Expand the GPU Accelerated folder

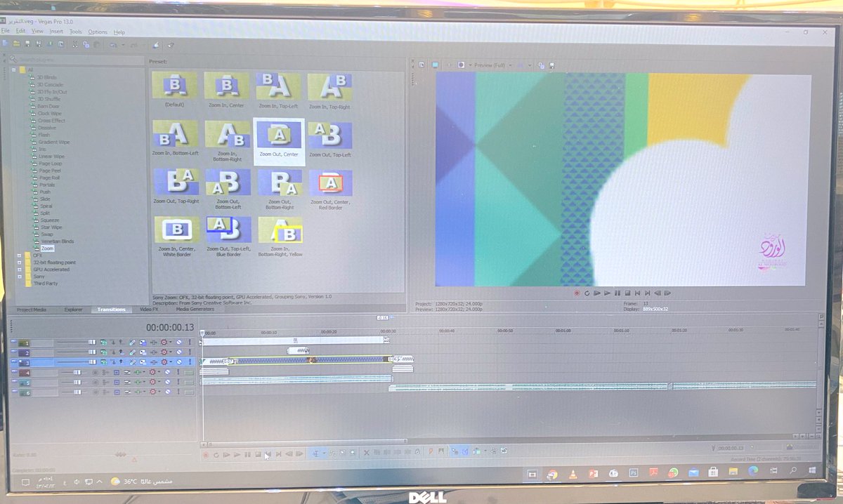19,270
